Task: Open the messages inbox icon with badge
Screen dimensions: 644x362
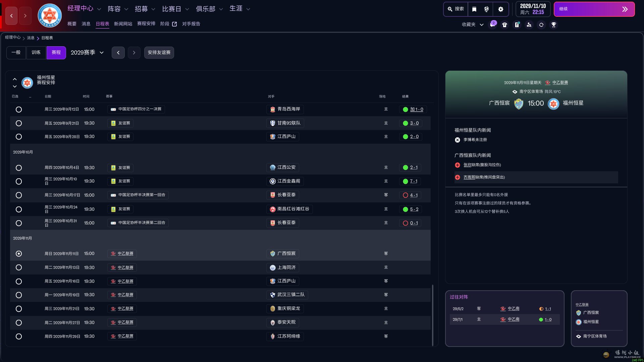Action: tap(492, 25)
